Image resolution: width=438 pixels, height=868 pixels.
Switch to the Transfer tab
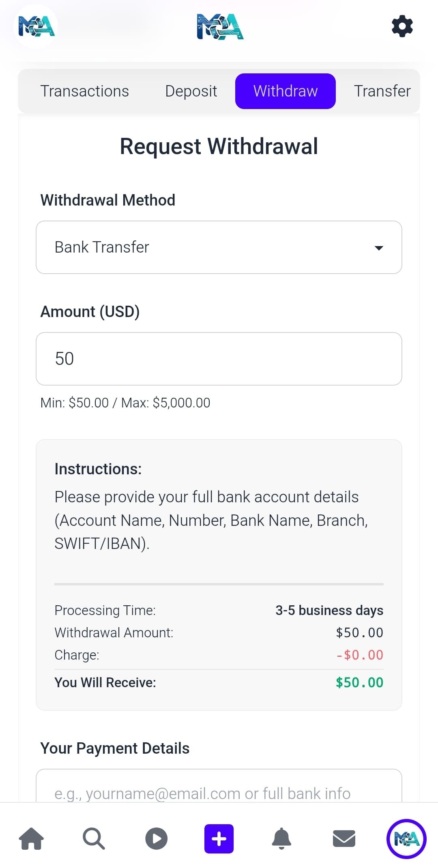coord(382,91)
